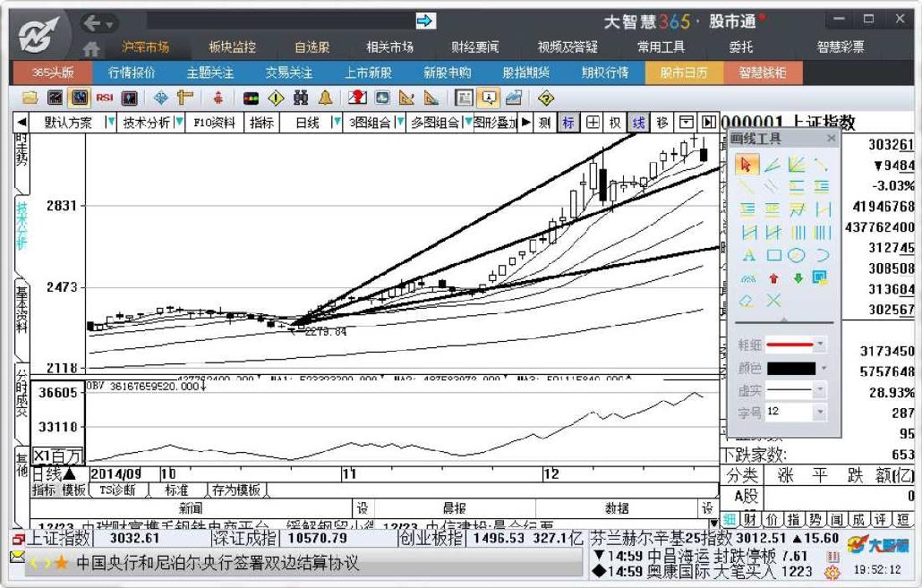Click the screenshot save drawing tool icon
The width and height of the screenshot is (922, 588).
(820, 277)
